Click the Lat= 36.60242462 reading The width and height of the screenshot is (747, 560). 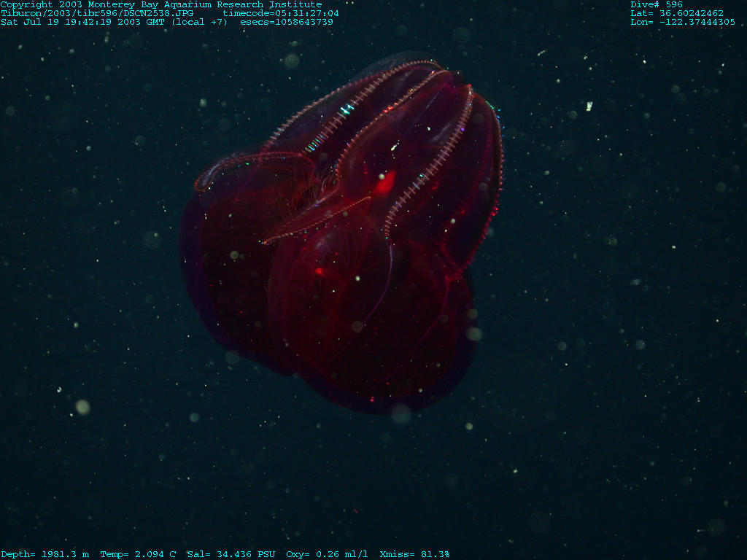(677, 13)
